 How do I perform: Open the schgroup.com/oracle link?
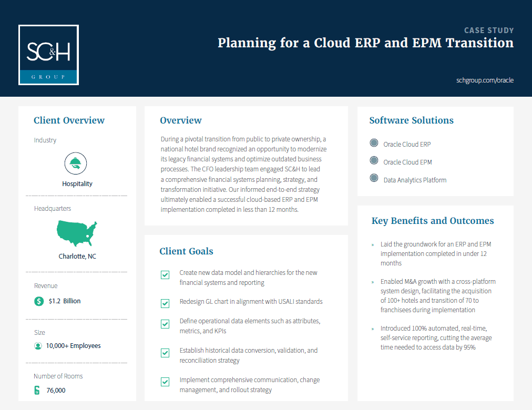pos(485,80)
